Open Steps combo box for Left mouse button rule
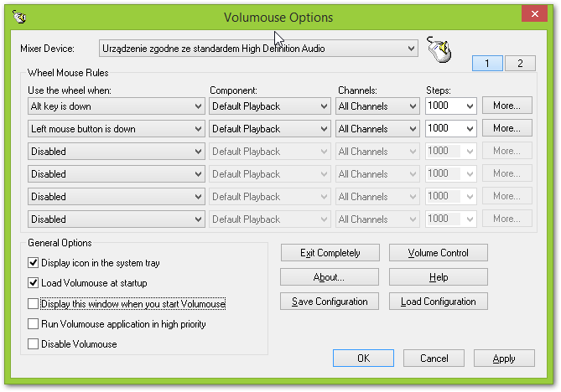 click(x=451, y=128)
